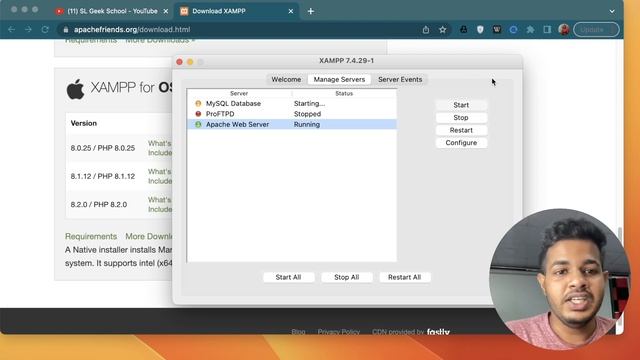
Task: Minimize XAMPP window with yellow button
Action: point(190,62)
